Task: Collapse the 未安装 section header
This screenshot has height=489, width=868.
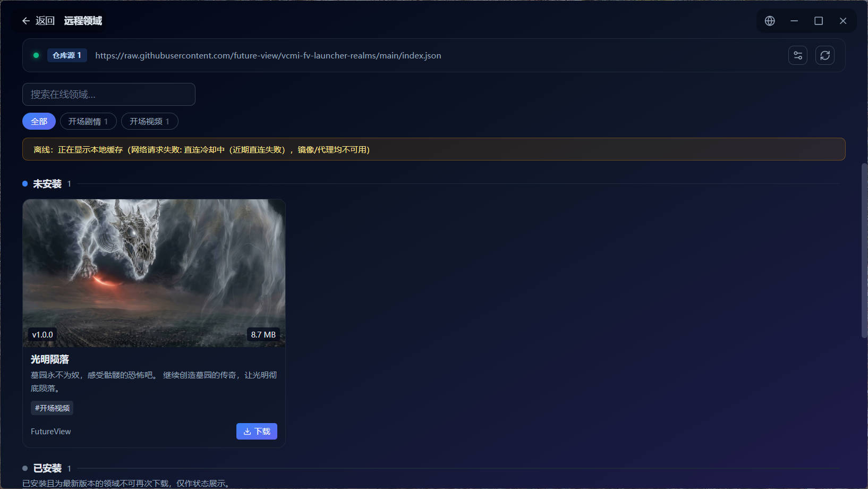Action: click(x=47, y=184)
